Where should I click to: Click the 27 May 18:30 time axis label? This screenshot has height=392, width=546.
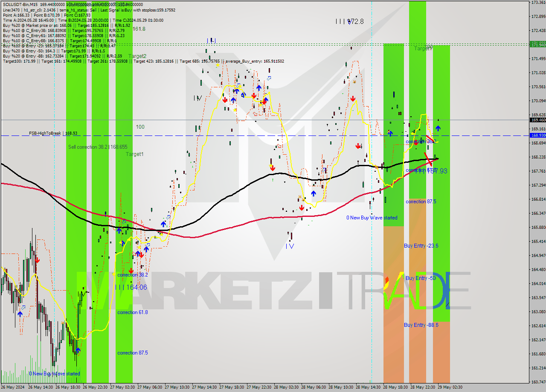click(x=232, y=387)
